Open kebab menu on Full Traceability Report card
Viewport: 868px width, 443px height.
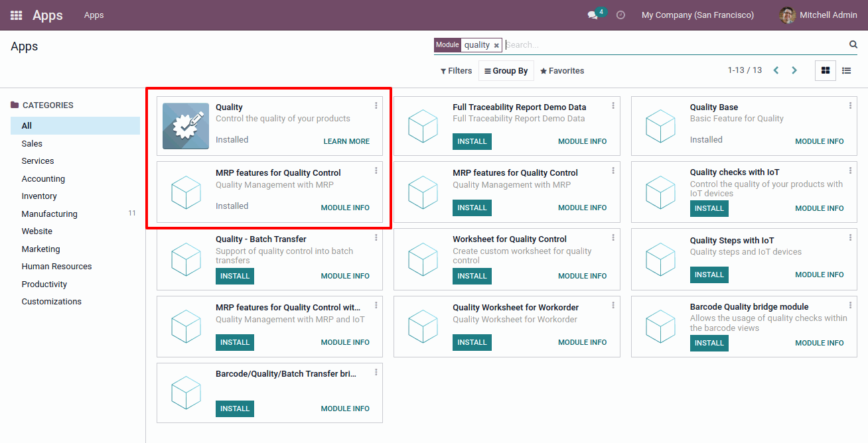[x=613, y=105]
